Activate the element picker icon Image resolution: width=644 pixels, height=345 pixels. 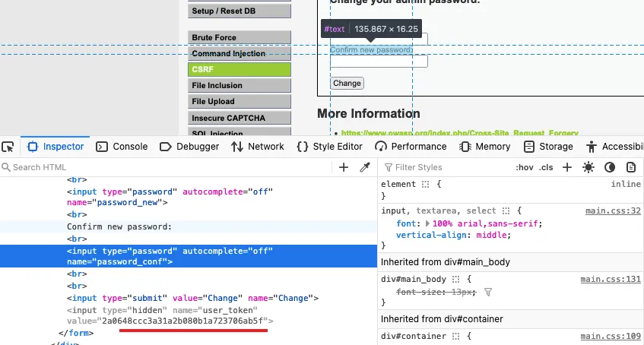pos(8,147)
